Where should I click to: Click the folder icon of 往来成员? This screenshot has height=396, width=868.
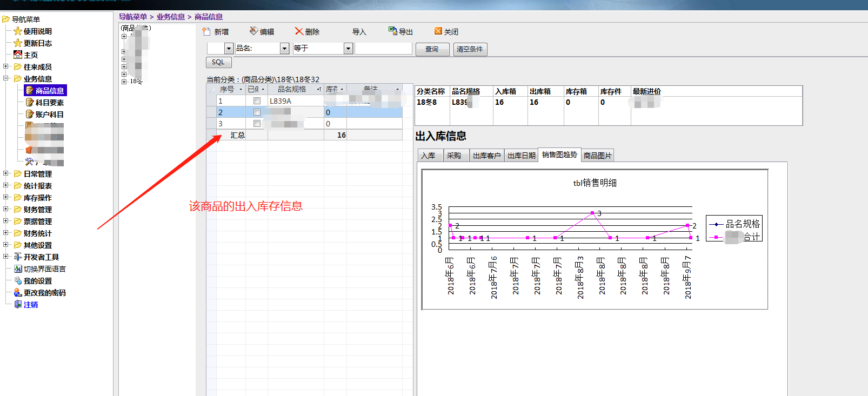click(x=18, y=67)
